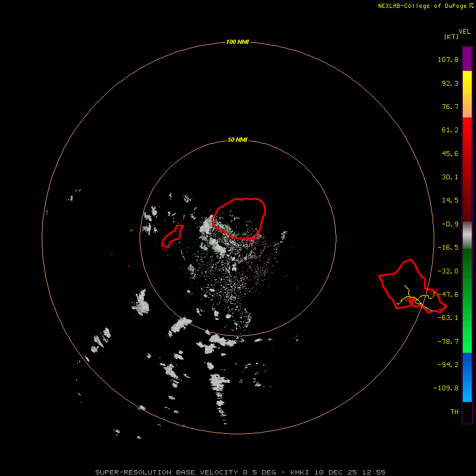
Task: Click the Super-Resolution Base Velocity caption
Action: (x=240, y=472)
